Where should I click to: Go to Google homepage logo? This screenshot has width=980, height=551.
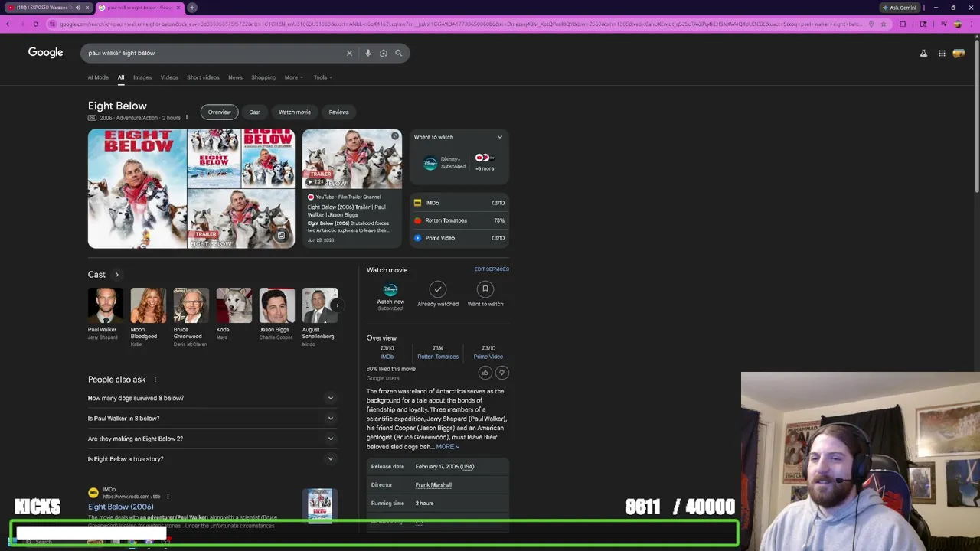(45, 52)
